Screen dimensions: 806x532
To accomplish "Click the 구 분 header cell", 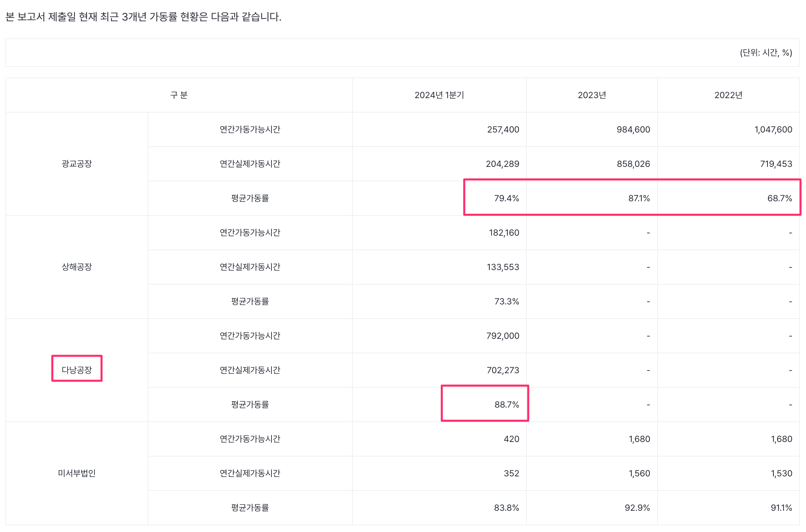I will [x=179, y=95].
